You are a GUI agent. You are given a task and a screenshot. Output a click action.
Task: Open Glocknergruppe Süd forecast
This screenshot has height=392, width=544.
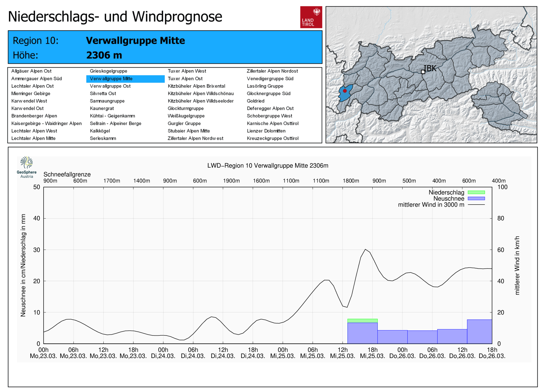268,93
